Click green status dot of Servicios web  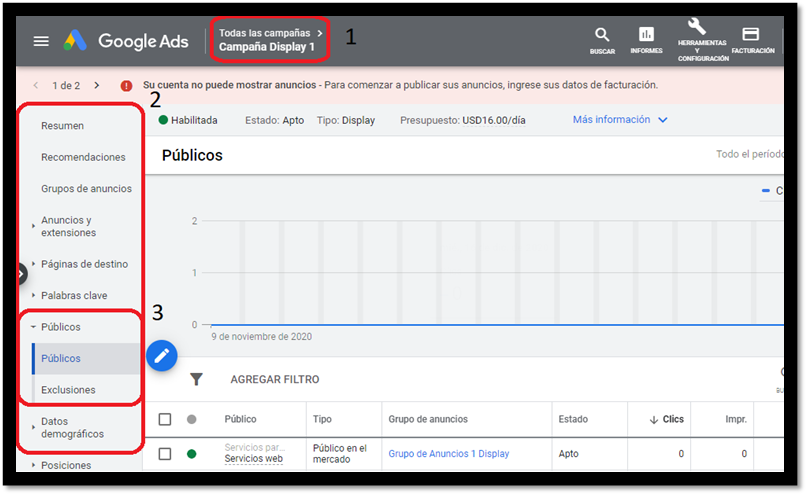(191, 454)
